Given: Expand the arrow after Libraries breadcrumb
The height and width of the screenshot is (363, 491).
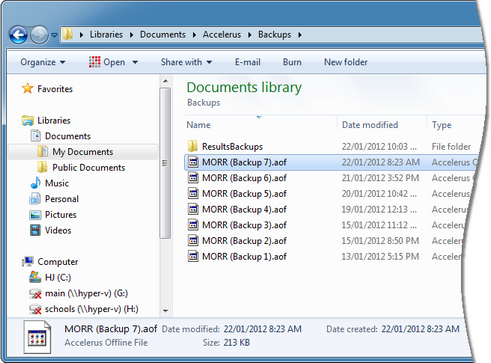Looking at the screenshot, I should click(132, 35).
